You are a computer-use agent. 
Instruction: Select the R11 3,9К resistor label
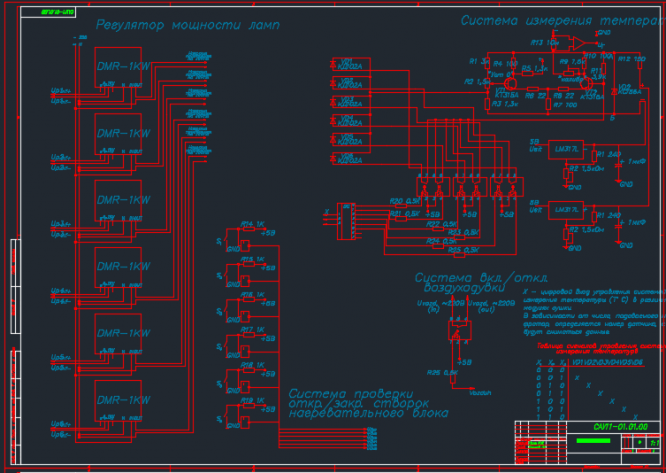pyautogui.click(x=598, y=73)
